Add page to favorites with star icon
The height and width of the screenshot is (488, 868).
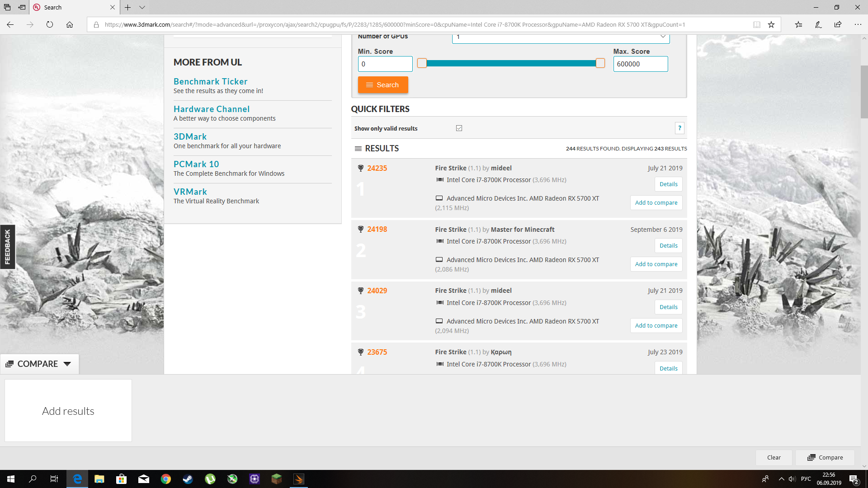(771, 25)
